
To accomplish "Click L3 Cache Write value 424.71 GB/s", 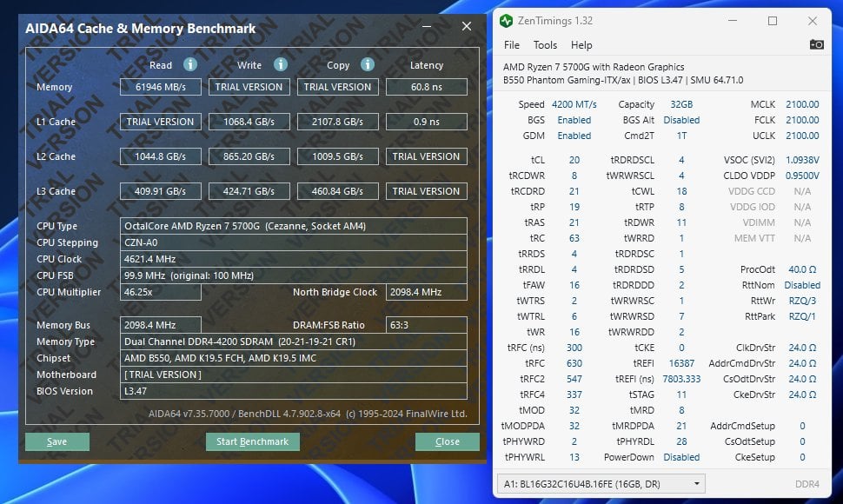I will click(249, 191).
